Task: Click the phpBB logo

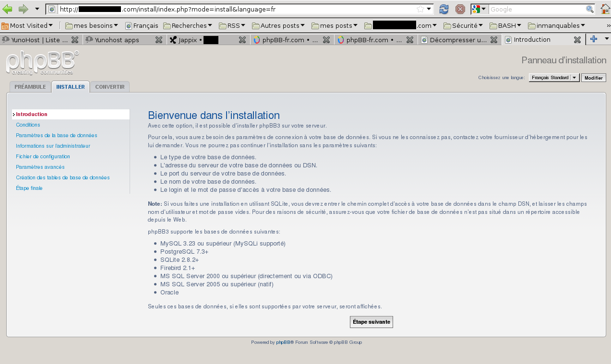Action: point(42,63)
